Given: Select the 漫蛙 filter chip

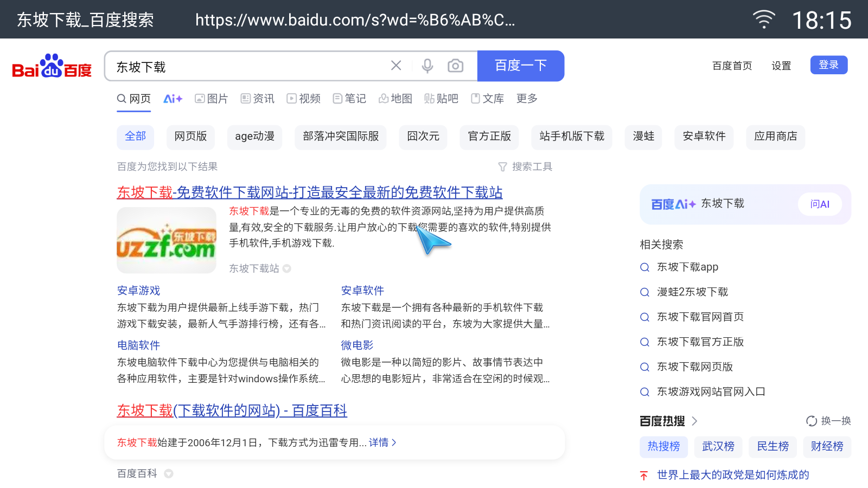Looking at the screenshot, I should [643, 137].
